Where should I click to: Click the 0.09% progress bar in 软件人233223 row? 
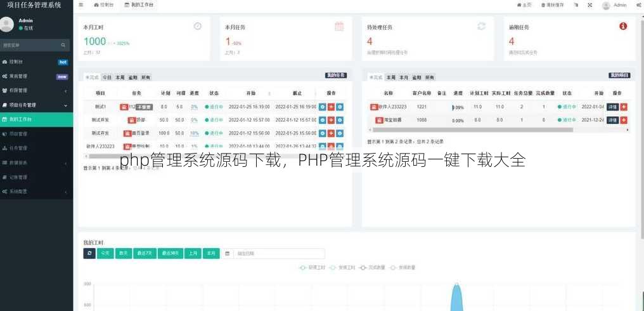tap(458, 107)
